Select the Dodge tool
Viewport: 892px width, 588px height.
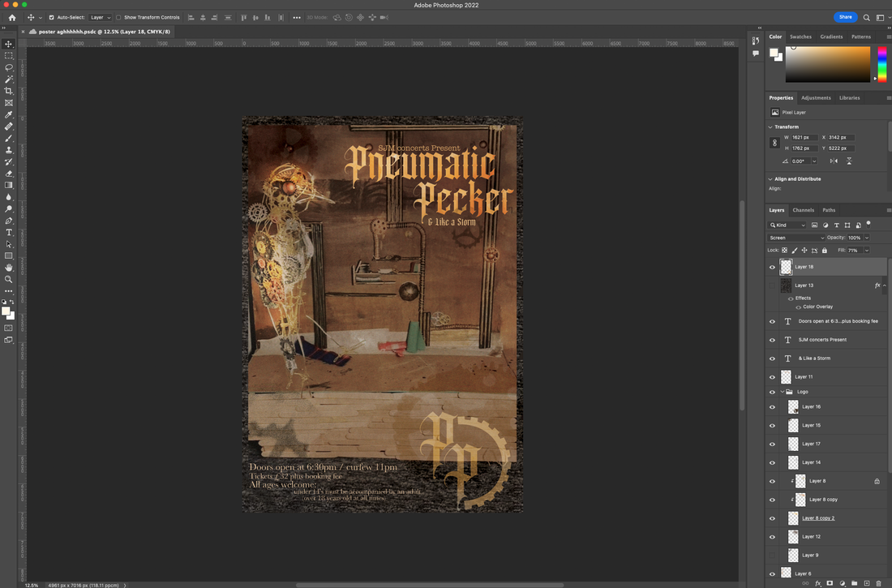9,209
